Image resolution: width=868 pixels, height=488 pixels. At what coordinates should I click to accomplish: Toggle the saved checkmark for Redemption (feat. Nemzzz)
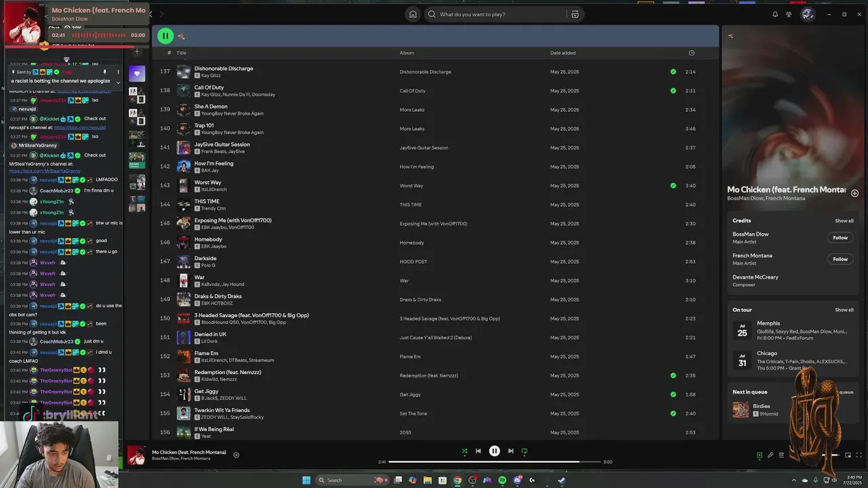[673, 375]
